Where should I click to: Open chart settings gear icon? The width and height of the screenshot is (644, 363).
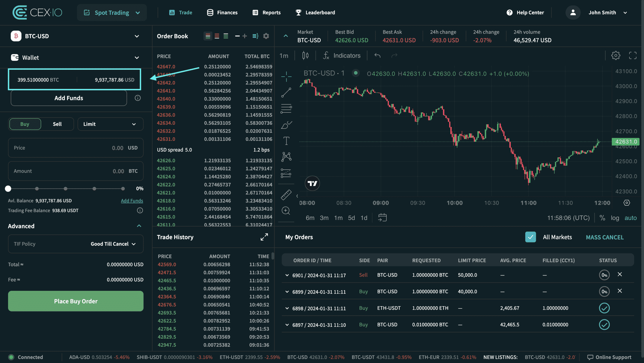(x=616, y=56)
